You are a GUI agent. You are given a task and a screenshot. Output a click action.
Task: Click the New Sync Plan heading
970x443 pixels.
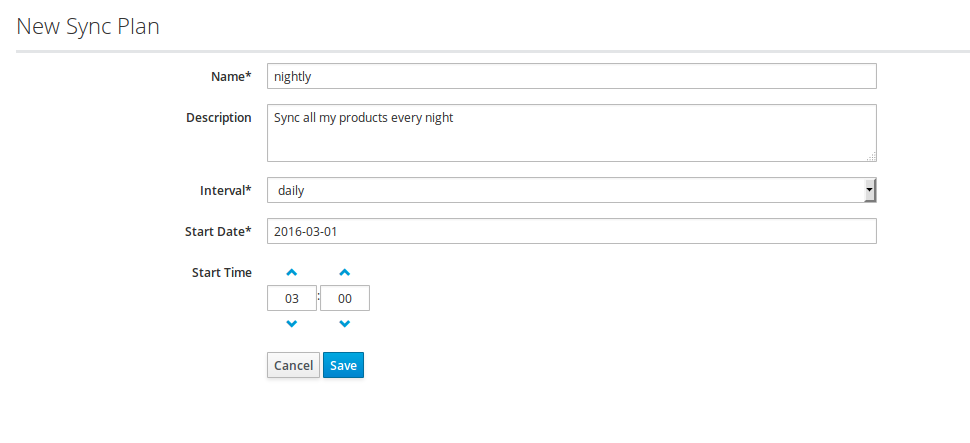pyautogui.click(x=88, y=27)
